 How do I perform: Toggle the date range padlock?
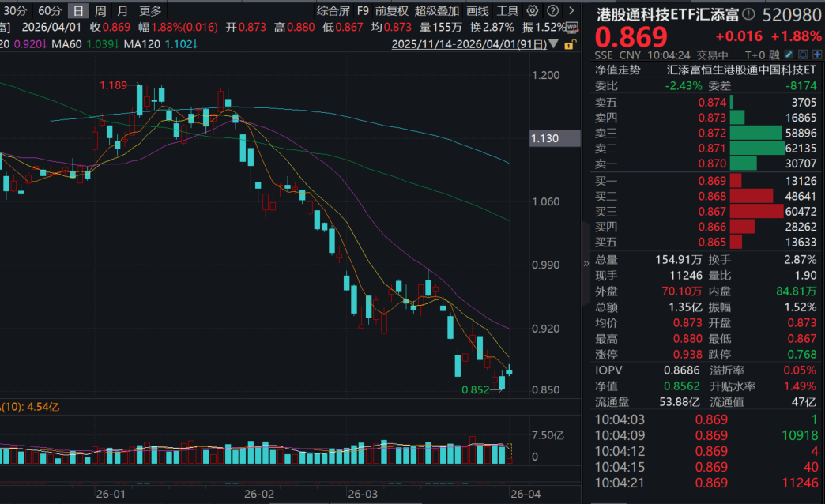[x=569, y=44]
